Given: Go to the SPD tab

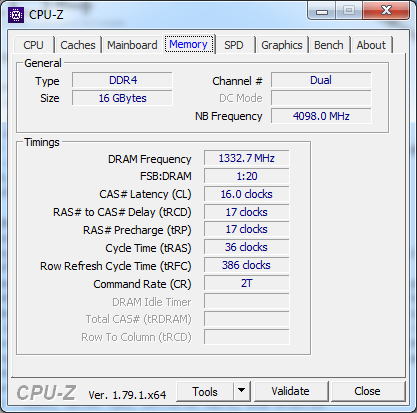Looking at the screenshot, I should click(233, 45).
